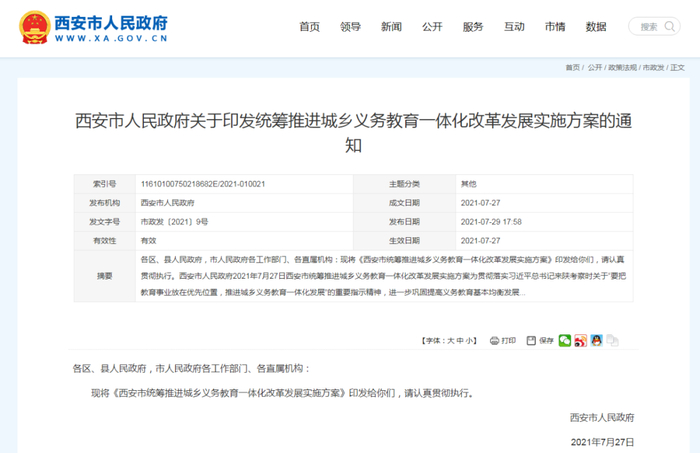The height and width of the screenshot is (453, 700).
Task: Click the save floppy disk icon
Action: tap(531, 341)
